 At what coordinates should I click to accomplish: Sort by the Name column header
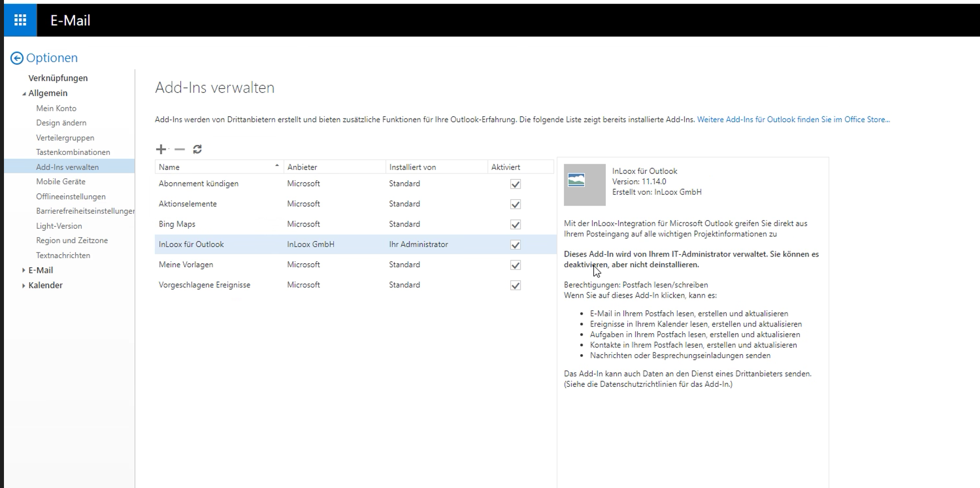[219, 167]
